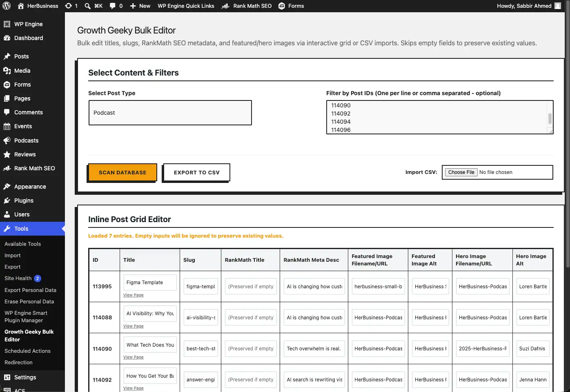
Task: Open the WP Engine Quick Links menu
Action: coord(186,6)
